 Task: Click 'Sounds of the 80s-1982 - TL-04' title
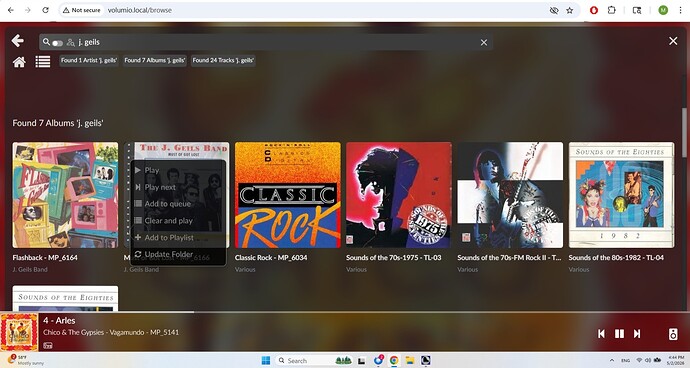616,258
